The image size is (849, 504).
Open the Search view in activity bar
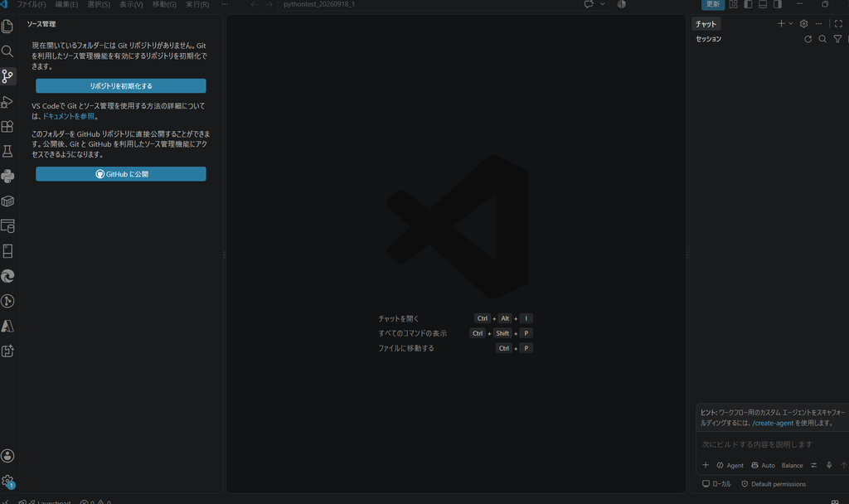pos(7,51)
